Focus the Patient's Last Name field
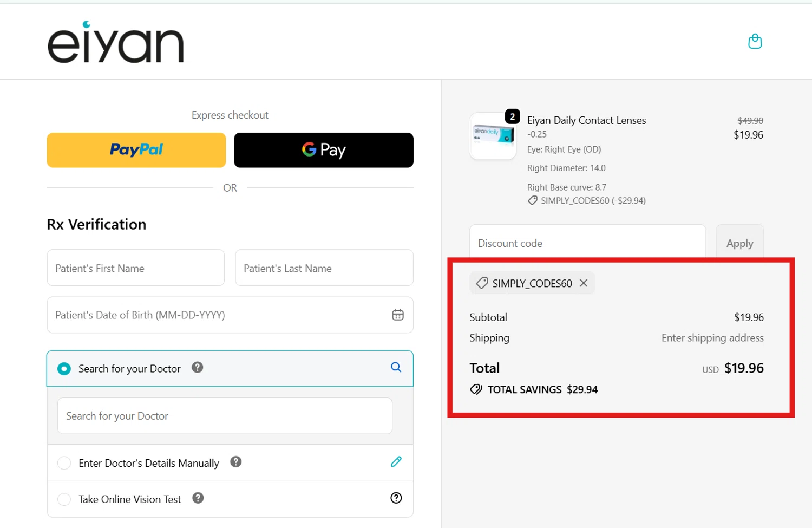This screenshot has height=528, width=812. tap(324, 268)
